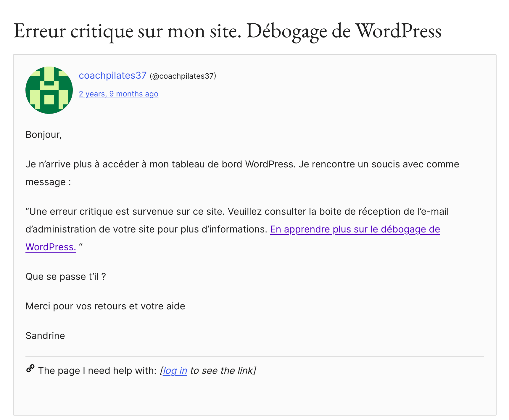Follow the 'En apprendre plus sur le débogage de WordPress' link
The image size is (509, 420).
355,229
